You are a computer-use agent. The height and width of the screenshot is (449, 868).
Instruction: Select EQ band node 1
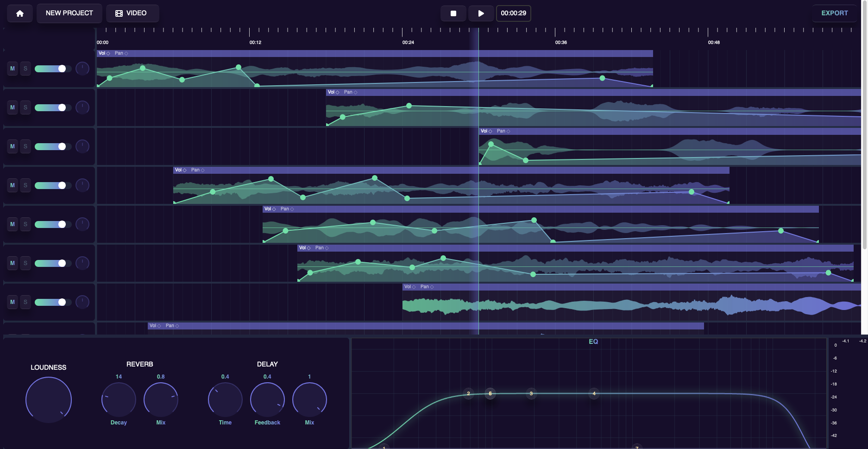pos(384,447)
